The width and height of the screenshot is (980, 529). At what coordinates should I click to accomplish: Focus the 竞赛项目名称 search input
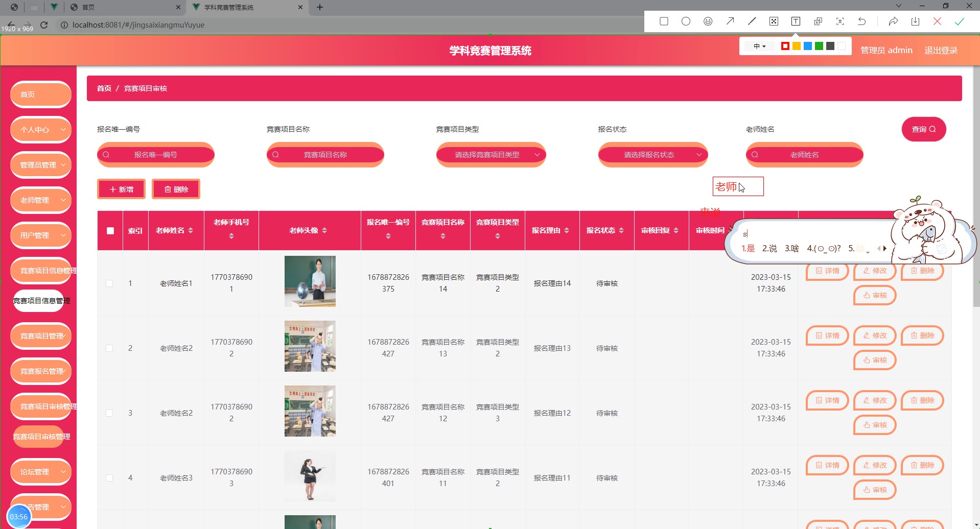[x=325, y=155]
